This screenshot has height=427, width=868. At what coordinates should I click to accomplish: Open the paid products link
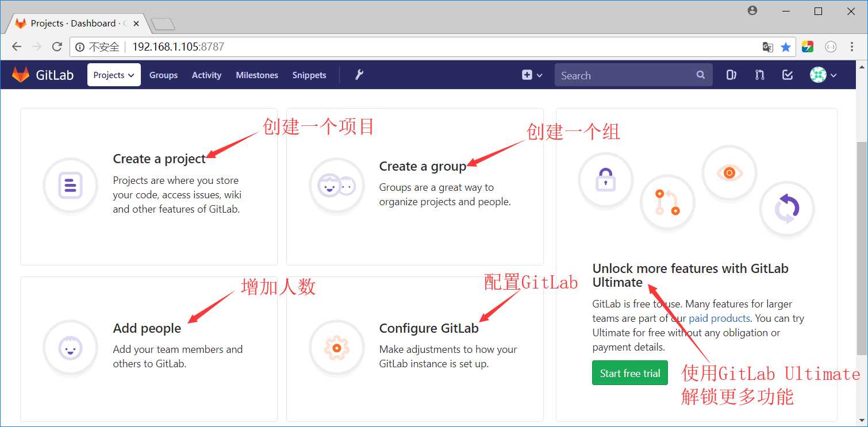[719, 318]
